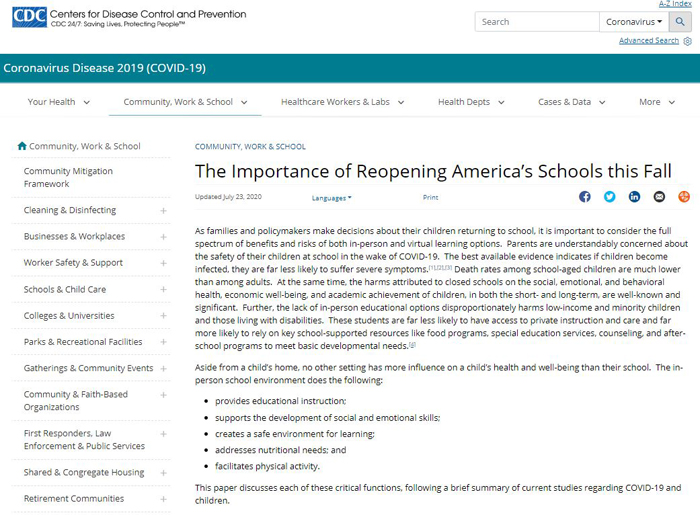Open Worker Safety & Support sidebar link
Image resolution: width=700 pixels, height=515 pixels.
pyautogui.click(x=73, y=262)
